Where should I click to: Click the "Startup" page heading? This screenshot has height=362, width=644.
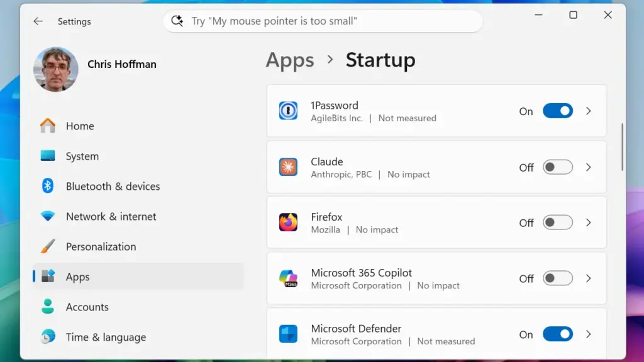pyautogui.click(x=380, y=60)
